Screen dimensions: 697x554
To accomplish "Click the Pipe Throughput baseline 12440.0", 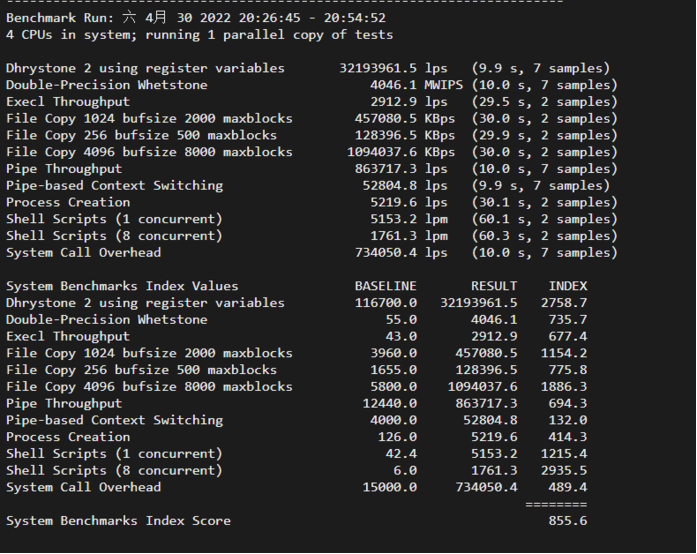I will (390, 403).
